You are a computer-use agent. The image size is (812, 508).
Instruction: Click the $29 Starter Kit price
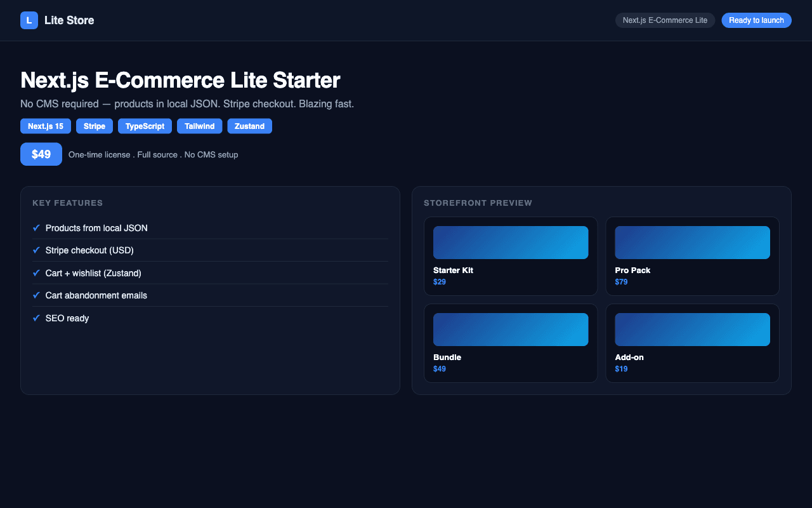coord(440,282)
